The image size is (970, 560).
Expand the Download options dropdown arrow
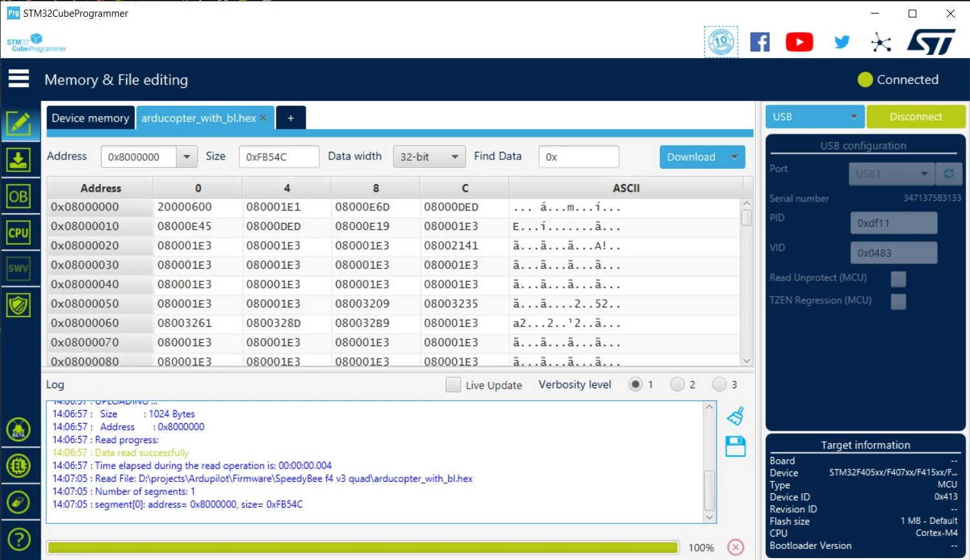[x=734, y=157]
